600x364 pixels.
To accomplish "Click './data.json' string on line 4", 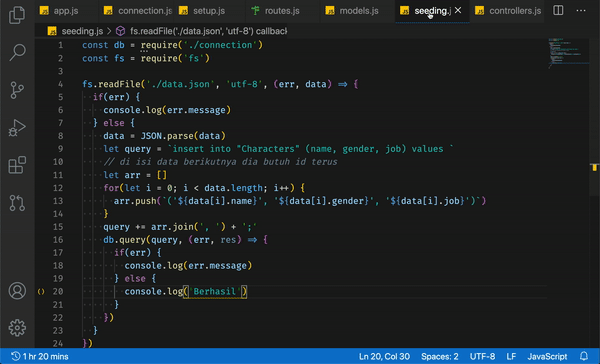I will coord(181,84).
